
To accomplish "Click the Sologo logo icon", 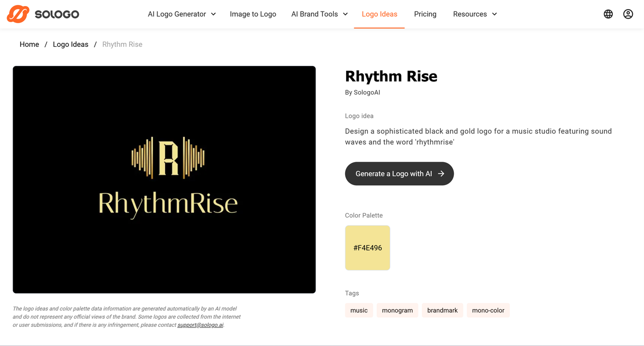I will 18,14.
